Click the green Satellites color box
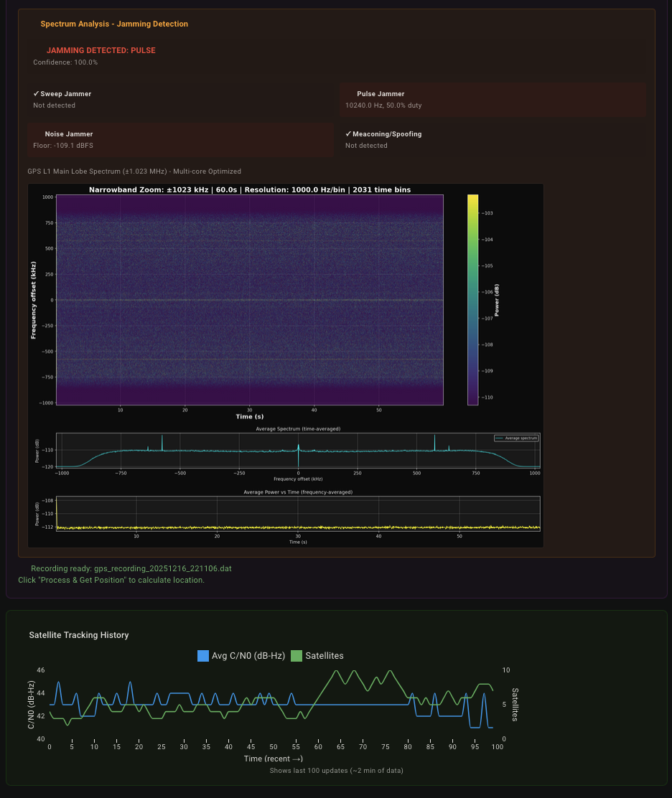Screen dimensions: 672x798 297,655
